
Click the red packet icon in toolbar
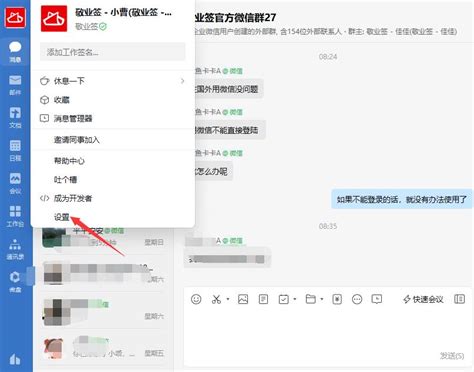337,299
